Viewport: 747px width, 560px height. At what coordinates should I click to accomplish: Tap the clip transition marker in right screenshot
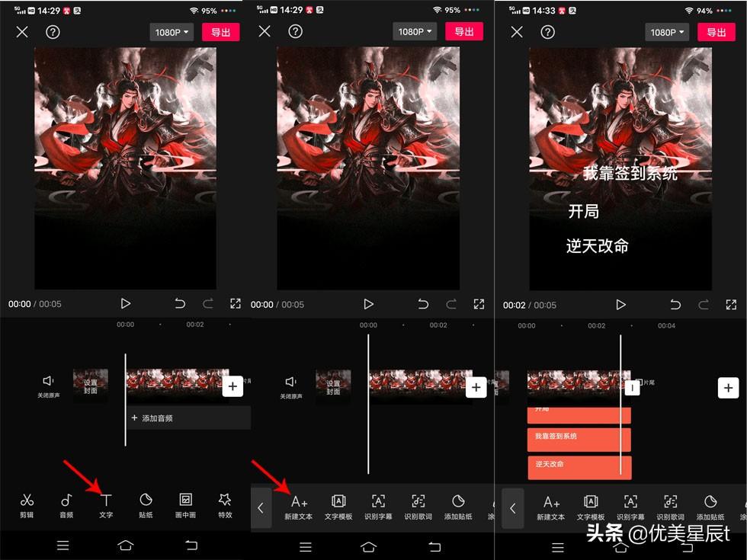coord(632,388)
